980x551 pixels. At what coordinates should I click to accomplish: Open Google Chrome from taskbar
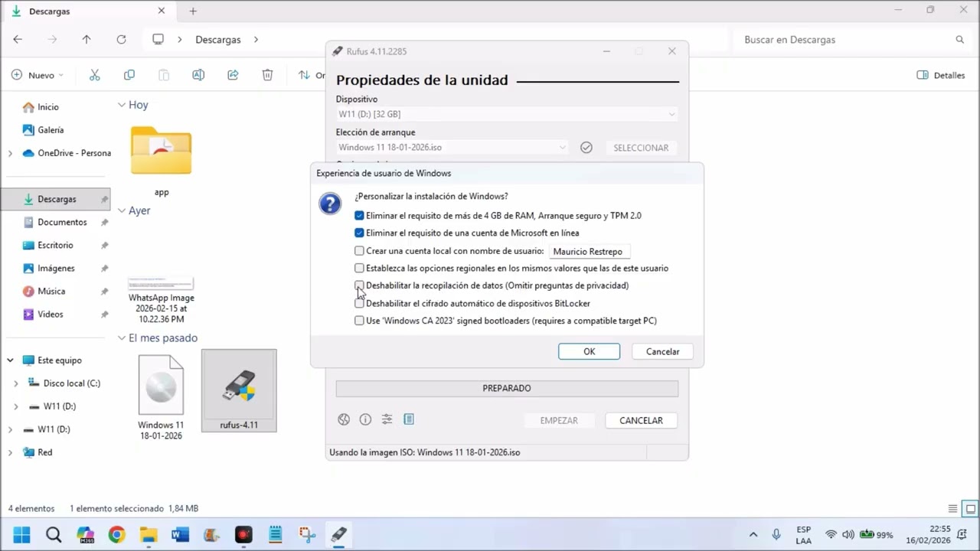click(x=116, y=534)
